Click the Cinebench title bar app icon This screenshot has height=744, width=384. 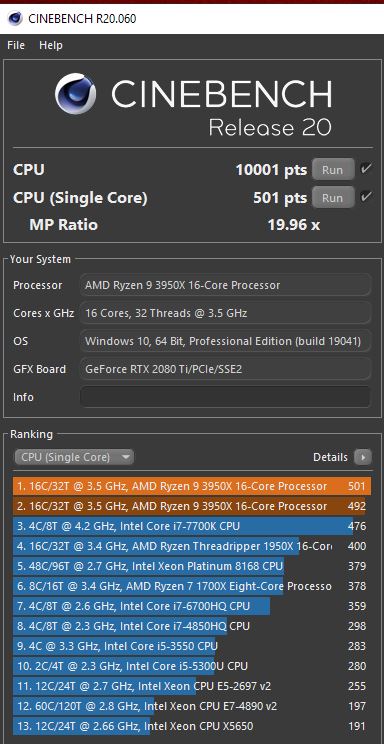click(x=15, y=19)
